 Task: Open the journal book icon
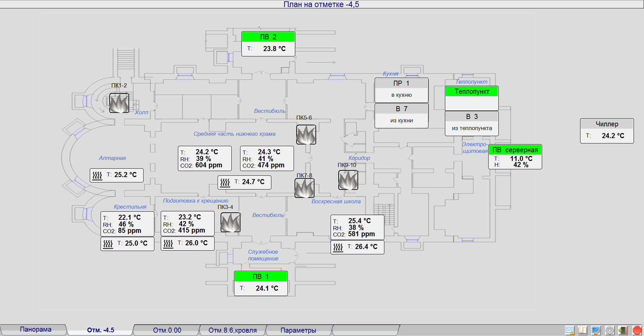pyautogui.click(x=582, y=331)
